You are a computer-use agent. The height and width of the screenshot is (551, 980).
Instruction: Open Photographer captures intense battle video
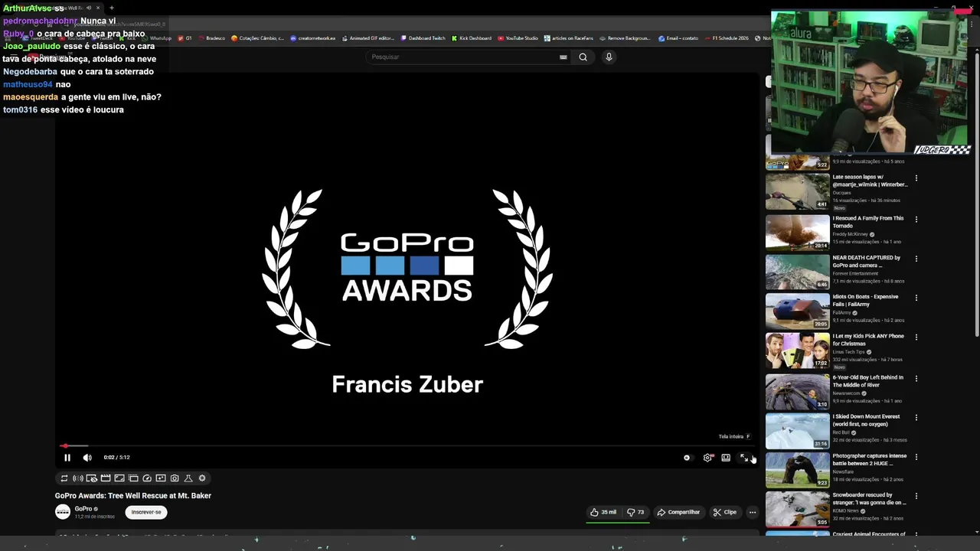tap(870, 459)
